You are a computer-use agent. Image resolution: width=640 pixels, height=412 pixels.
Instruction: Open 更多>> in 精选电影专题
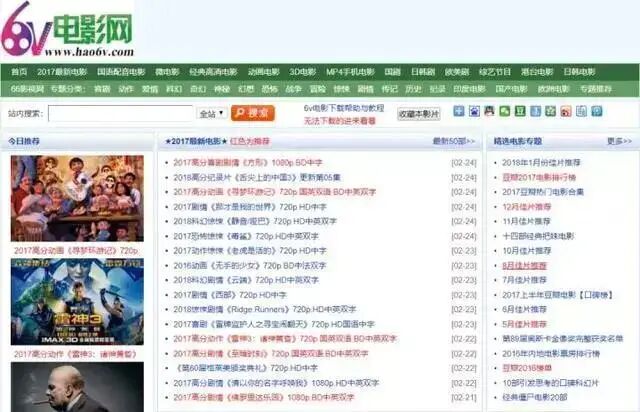(x=619, y=141)
